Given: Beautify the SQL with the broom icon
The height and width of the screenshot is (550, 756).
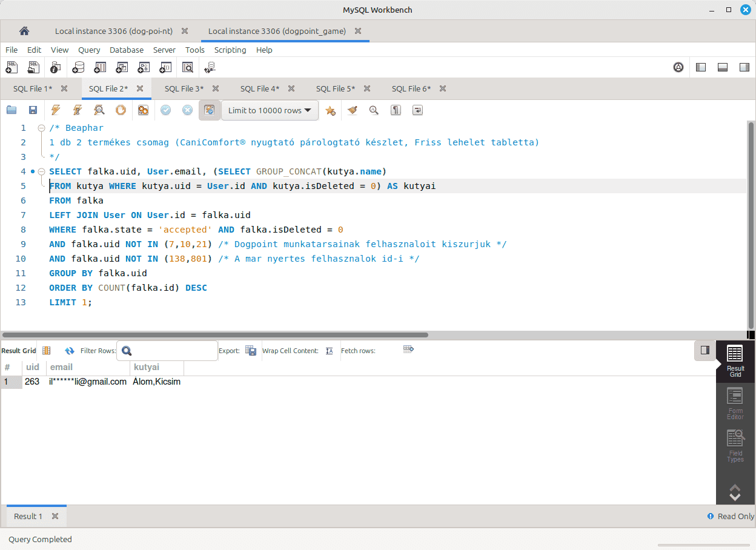Looking at the screenshot, I should pos(353,110).
